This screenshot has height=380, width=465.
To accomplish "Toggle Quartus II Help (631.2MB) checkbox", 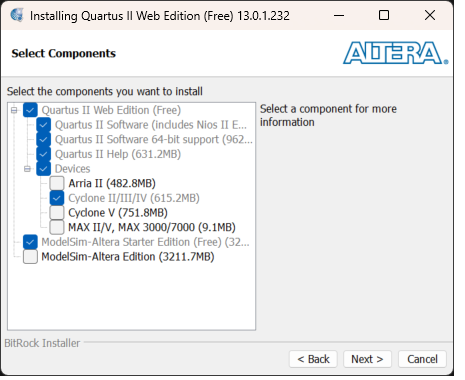I will point(43,154).
